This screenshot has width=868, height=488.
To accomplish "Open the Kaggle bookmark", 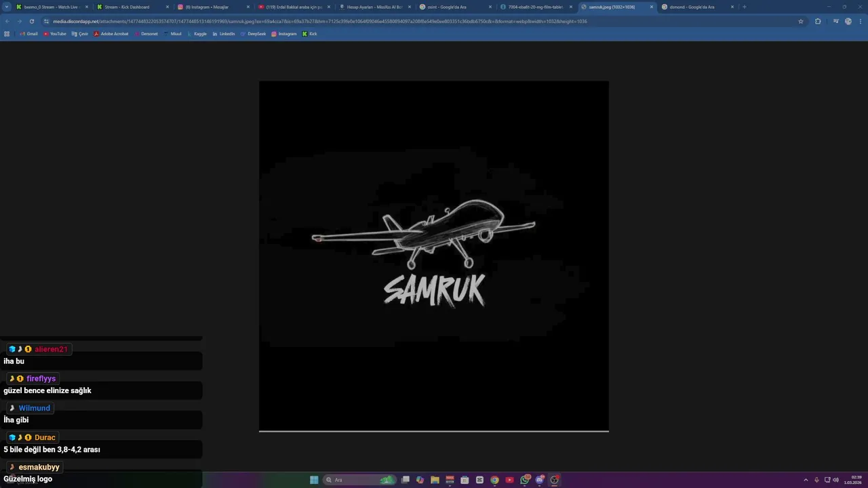I will (x=197, y=33).
